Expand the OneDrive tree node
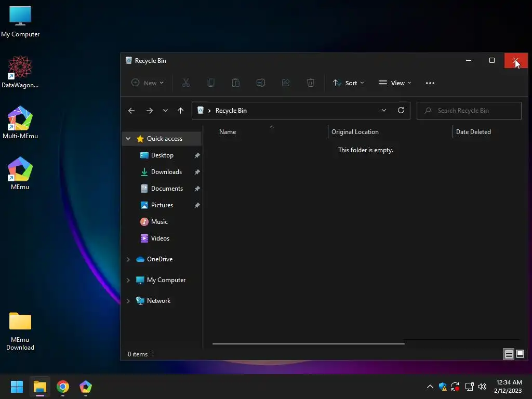532x399 pixels. 128,259
